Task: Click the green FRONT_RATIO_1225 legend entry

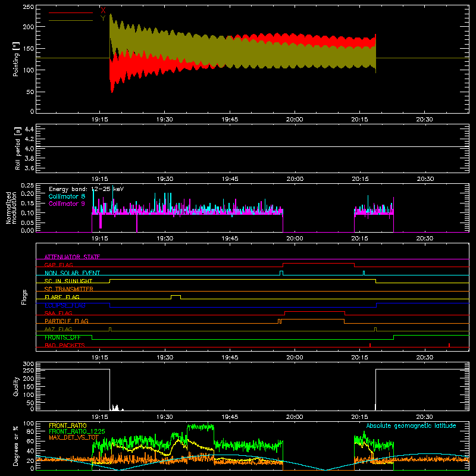Action: pos(77,431)
